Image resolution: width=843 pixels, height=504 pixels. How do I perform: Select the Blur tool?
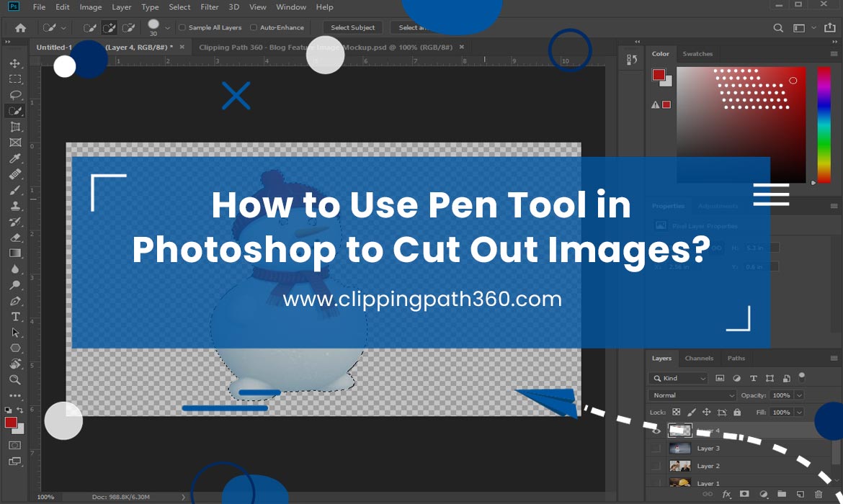(15, 269)
